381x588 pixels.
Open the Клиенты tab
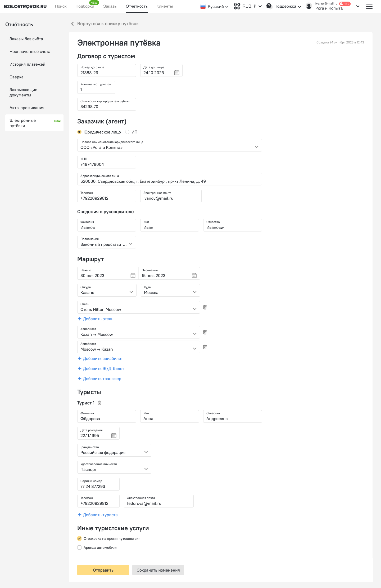(165, 6)
